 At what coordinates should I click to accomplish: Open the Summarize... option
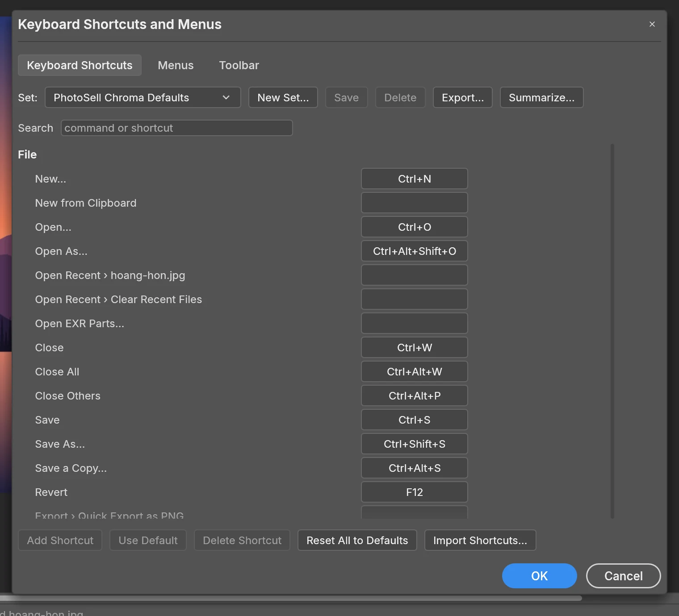(542, 97)
